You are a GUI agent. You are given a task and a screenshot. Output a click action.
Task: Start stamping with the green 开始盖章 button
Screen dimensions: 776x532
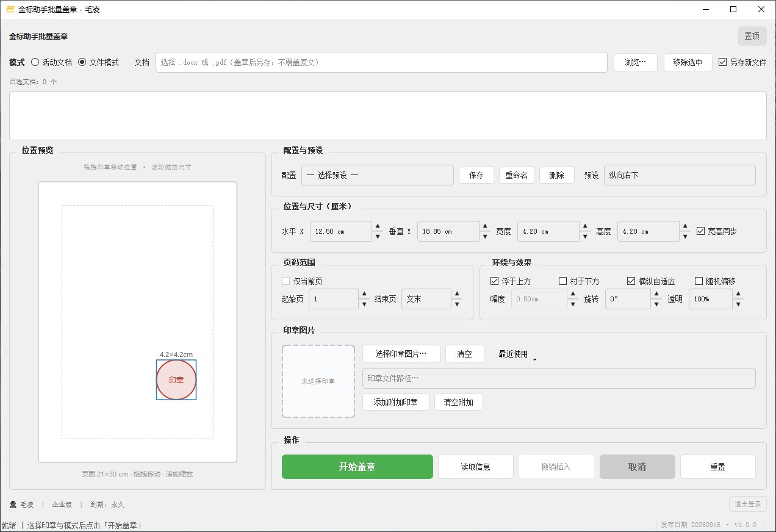(357, 467)
